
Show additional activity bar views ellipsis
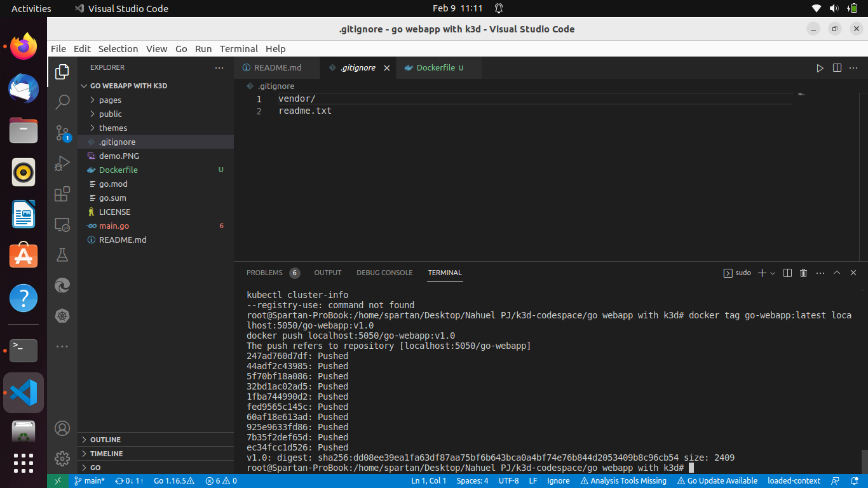[62, 346]
